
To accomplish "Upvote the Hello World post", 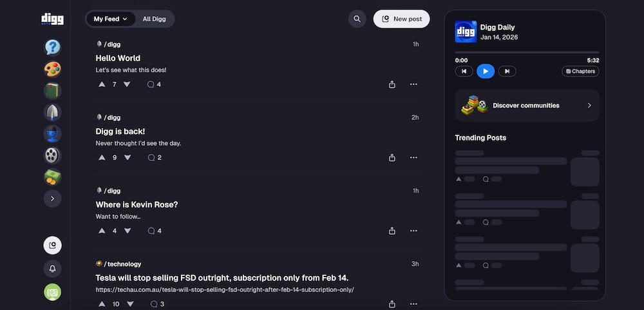I will 102,84.
